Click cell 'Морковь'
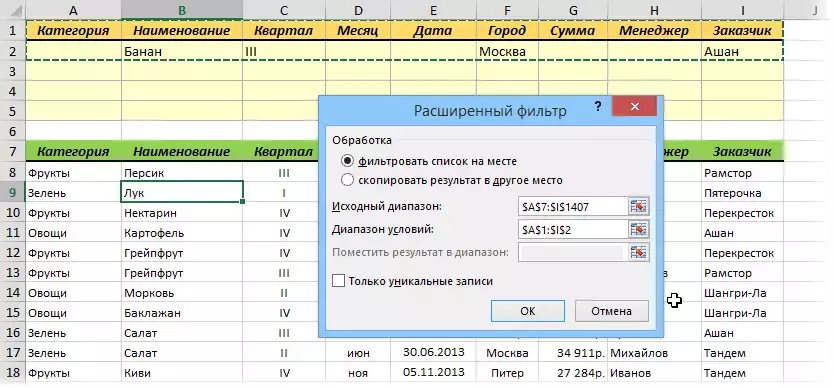The image size is (834, 388). 182,293
